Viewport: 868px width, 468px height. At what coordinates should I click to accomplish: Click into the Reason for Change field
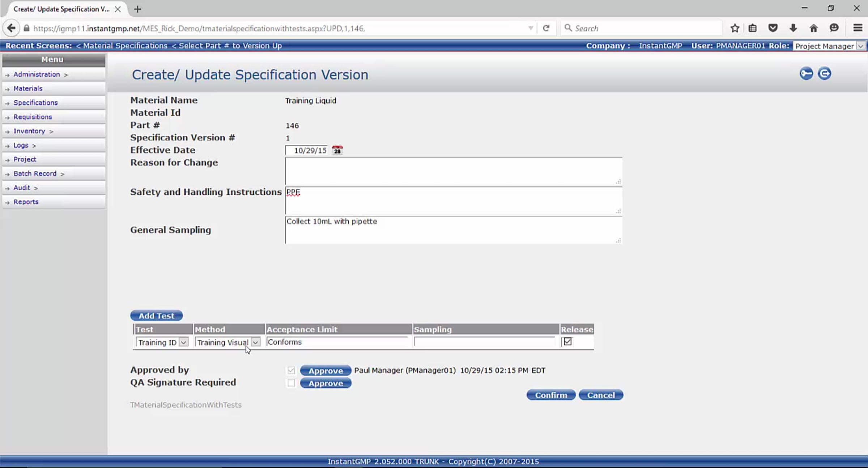[453, 171]
